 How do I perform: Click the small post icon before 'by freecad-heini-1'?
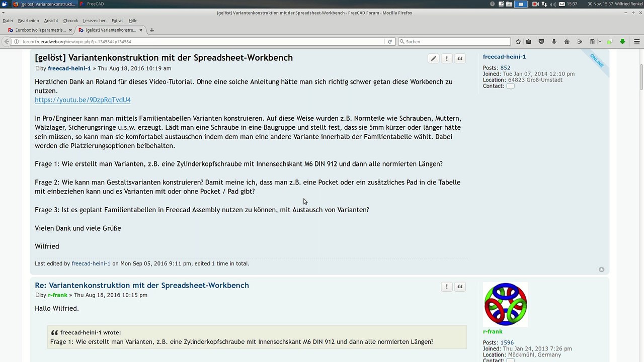[x=37, y=68]
